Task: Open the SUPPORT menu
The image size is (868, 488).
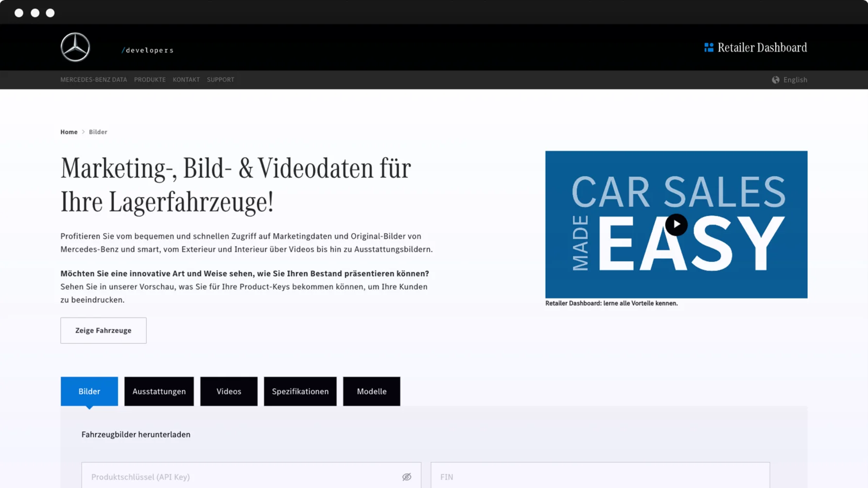Action: [221, 80]
